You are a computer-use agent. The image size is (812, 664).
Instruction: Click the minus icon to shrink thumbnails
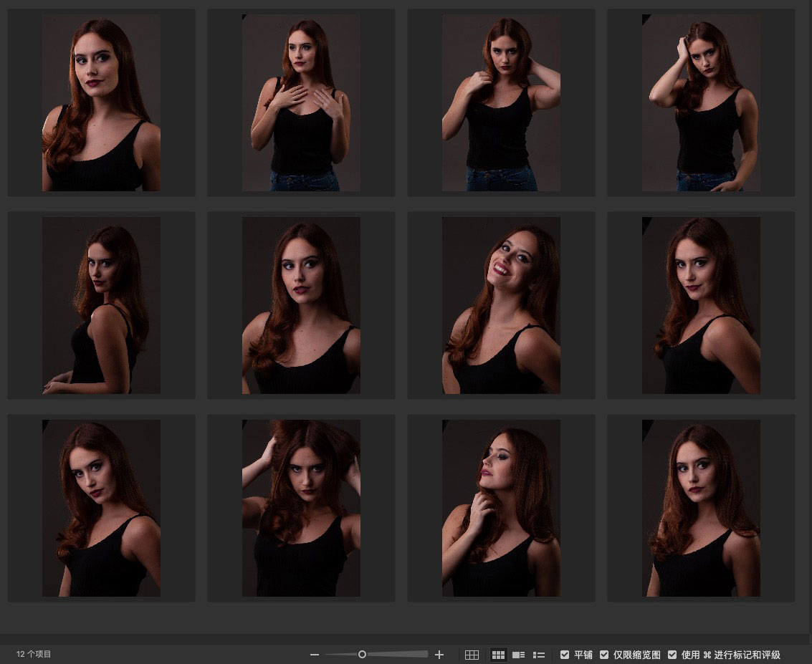click(x=314, y=655)
